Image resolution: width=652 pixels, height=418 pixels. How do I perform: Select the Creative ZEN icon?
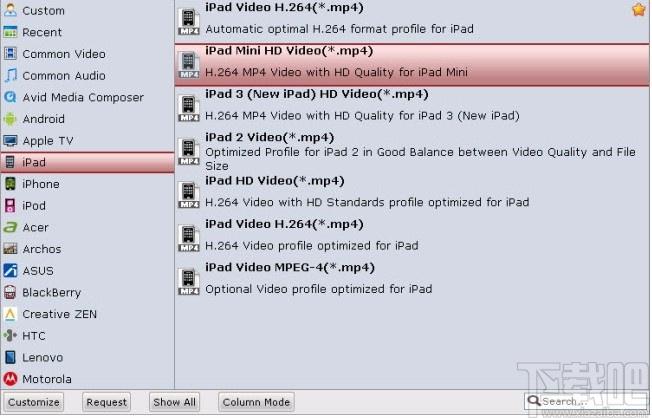click(10, 314)
